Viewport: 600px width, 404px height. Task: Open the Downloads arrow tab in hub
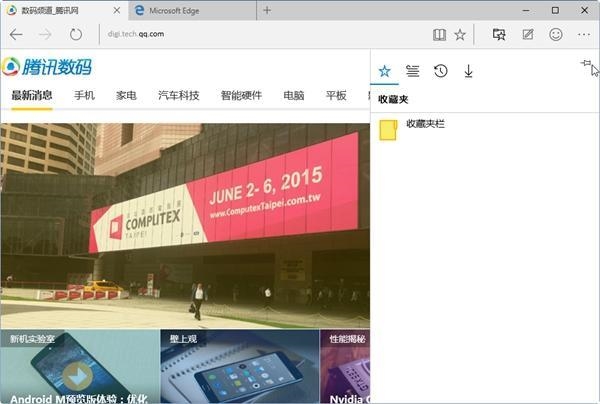pyautogui.click(x=468, y=71)
